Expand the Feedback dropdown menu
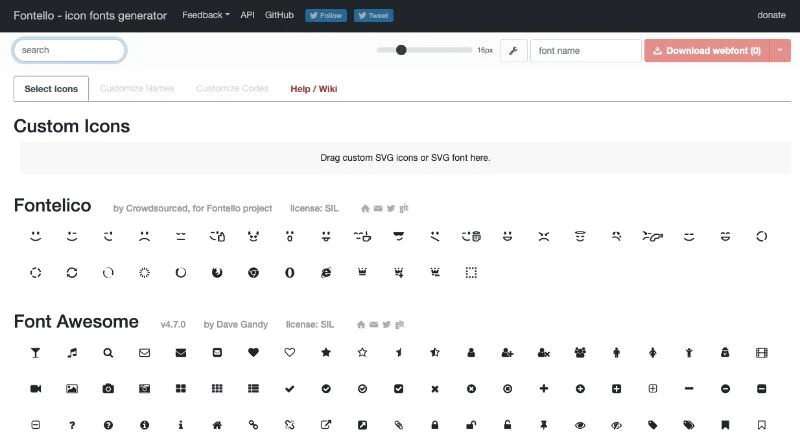The width and height of the screenshot is (800, 445). [x=206, y=15]
